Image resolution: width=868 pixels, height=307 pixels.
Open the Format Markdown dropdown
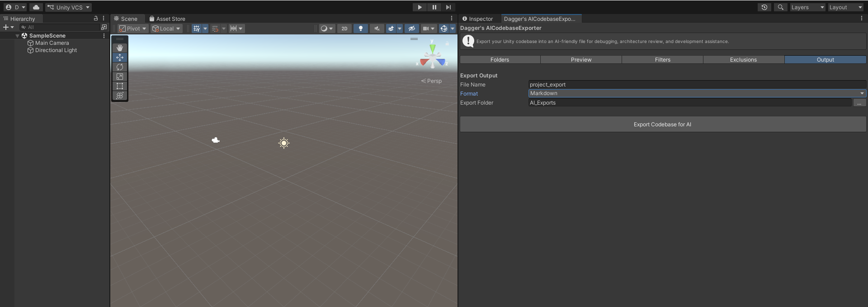coord(697,93)
